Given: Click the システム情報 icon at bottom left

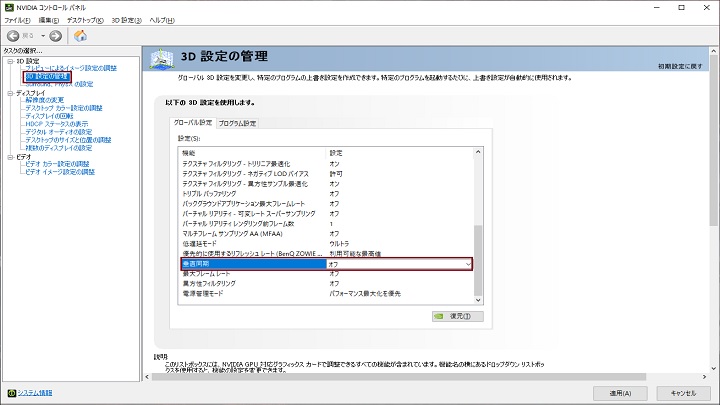Looking at the screenshot, I should [x=11, y=393].
